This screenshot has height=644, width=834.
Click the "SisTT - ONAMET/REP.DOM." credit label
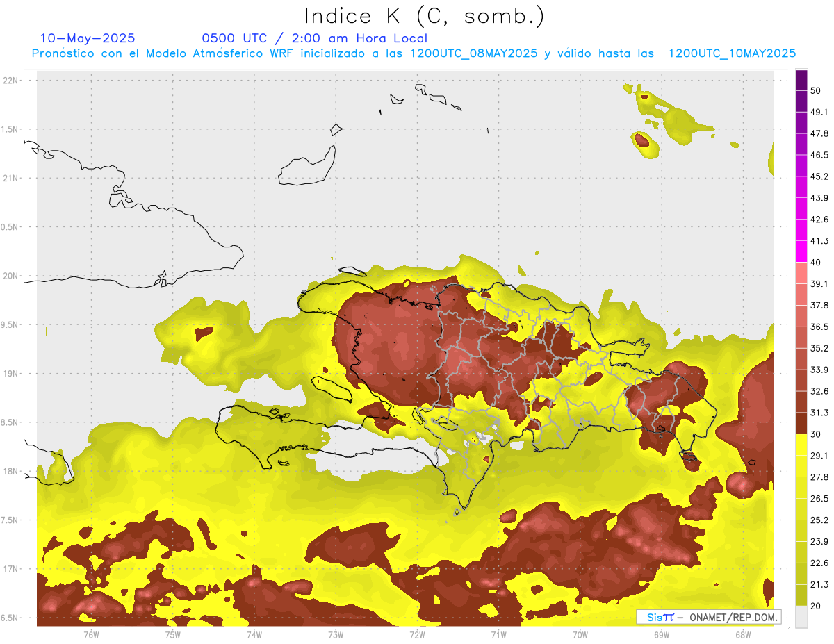pyautogui.click(x=709, y=617)
